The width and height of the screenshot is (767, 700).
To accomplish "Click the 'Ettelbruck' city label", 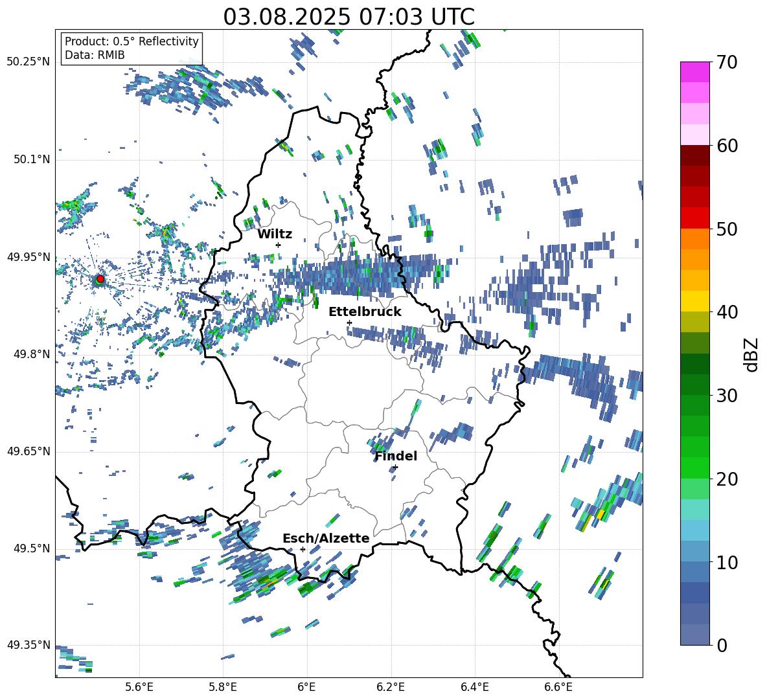I will coord(365,312).
